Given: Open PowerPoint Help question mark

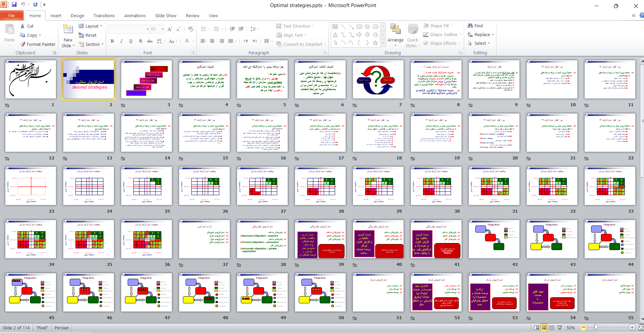Looking at the screenshot, I should tap(642, 15).
